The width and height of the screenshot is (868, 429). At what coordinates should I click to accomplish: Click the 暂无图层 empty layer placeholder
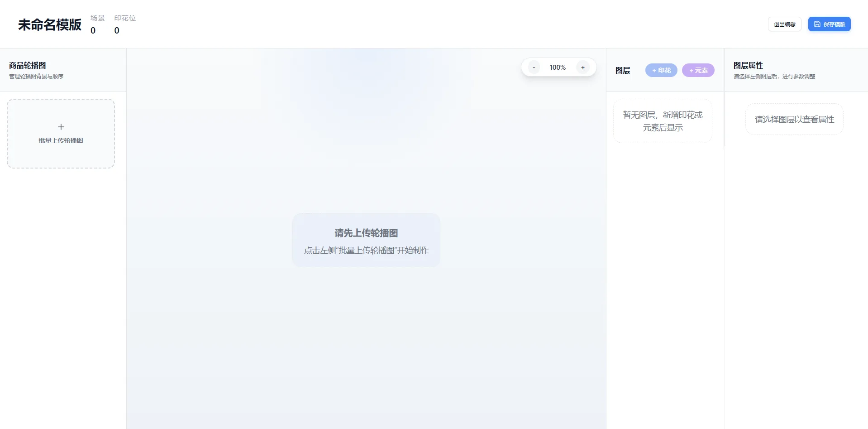point(663,121)
